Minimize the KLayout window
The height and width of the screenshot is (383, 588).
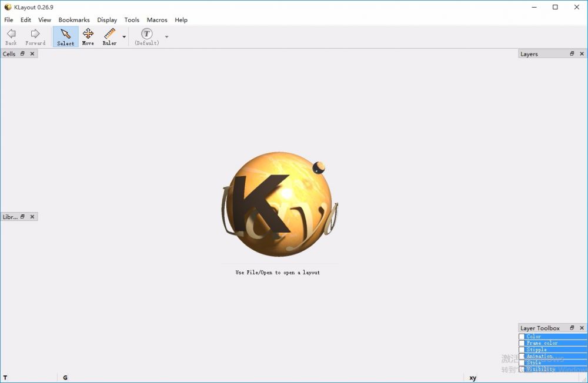pos(534,7)
